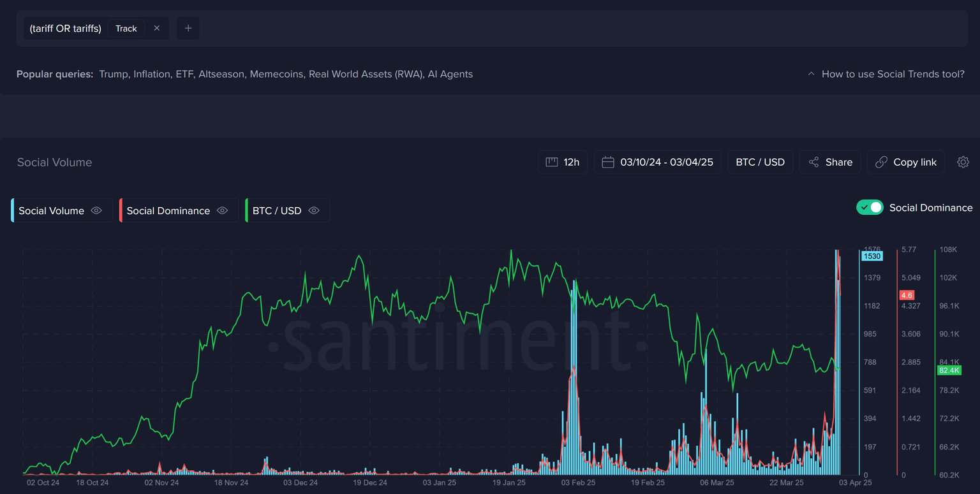
Task: Click the red 4.6 Social Dominance axis marker
Action: [x=906, y=295]
